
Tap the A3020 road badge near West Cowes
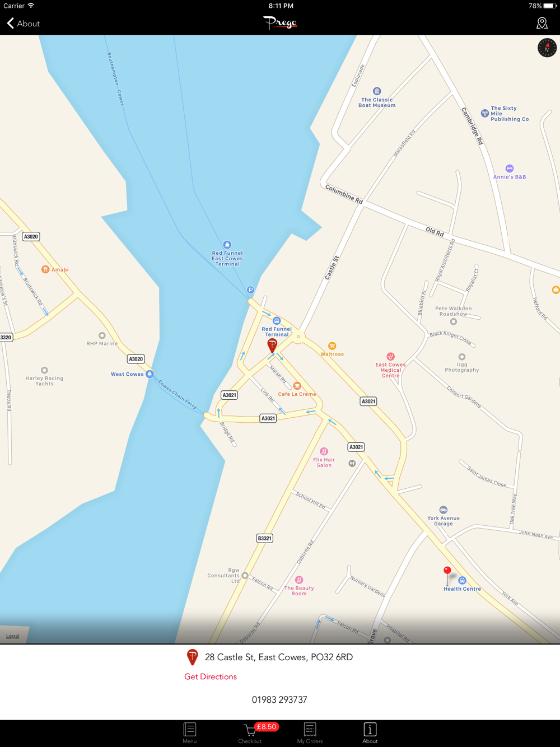(x=136, y=359)
